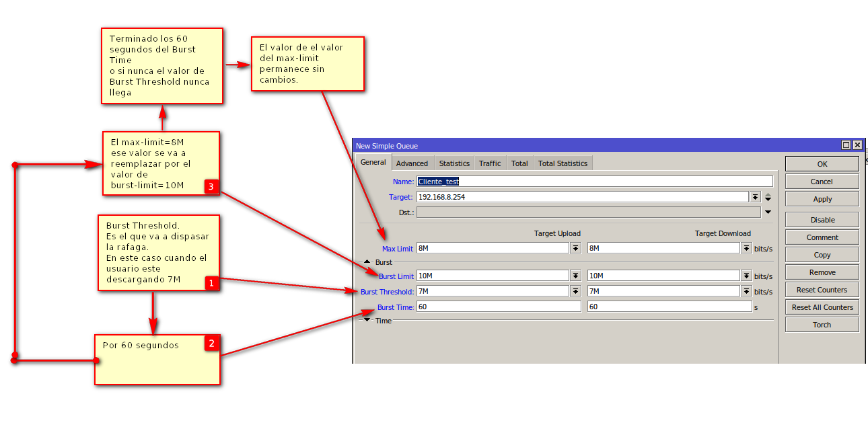This screenshot has height=437, width=868.
Task: Click the Burst Time upload field
Action: [x=498, y=307]
